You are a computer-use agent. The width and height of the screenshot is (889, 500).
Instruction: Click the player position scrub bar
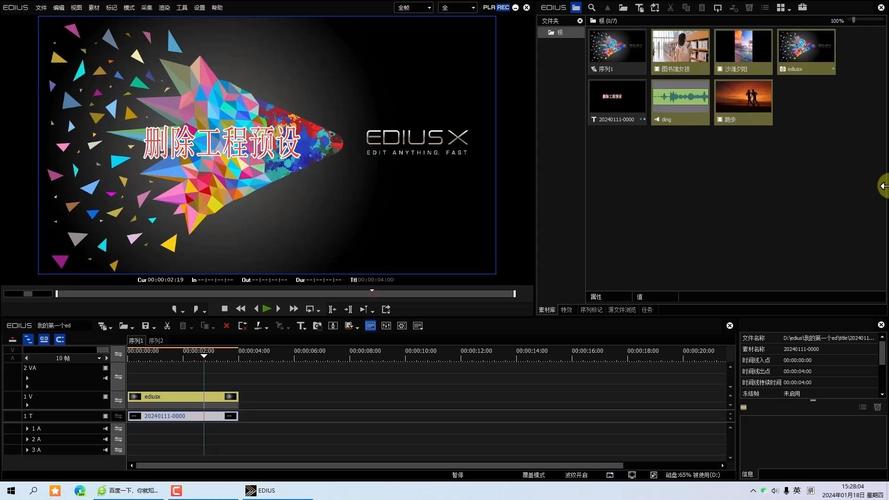click(x=286, y=294)
